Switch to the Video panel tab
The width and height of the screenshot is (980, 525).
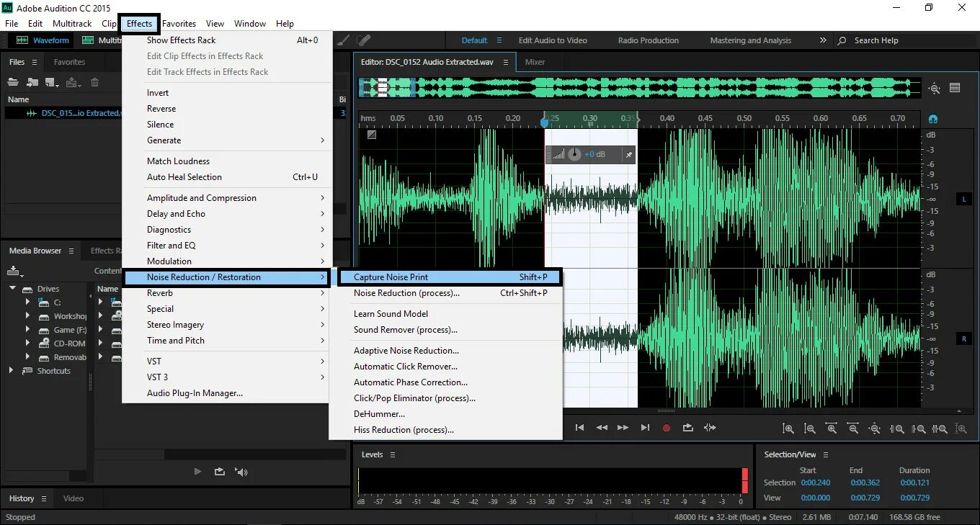[73, 498]
